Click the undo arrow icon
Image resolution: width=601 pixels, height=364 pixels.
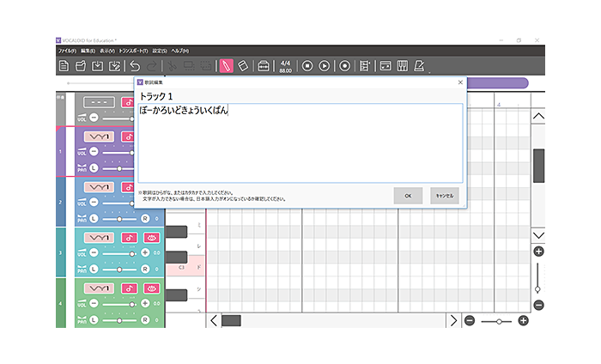click(x=134, y=66)
